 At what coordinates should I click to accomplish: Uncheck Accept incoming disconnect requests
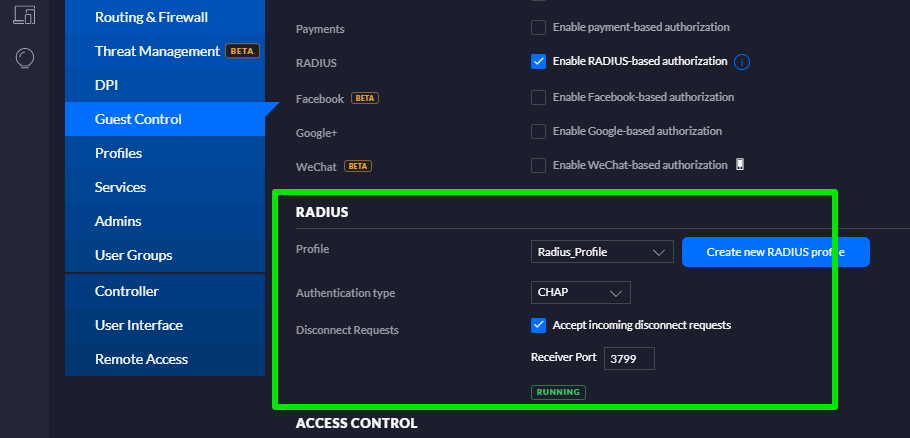pyautogui.click(x=539, y=325)
